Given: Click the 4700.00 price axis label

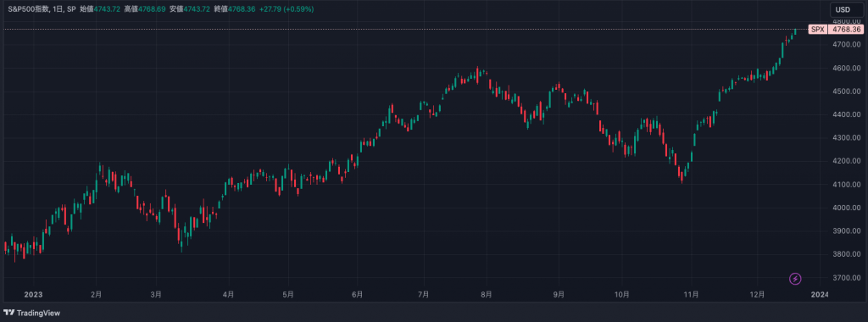Looking at the screenshot, I should [x=847, y=44].
